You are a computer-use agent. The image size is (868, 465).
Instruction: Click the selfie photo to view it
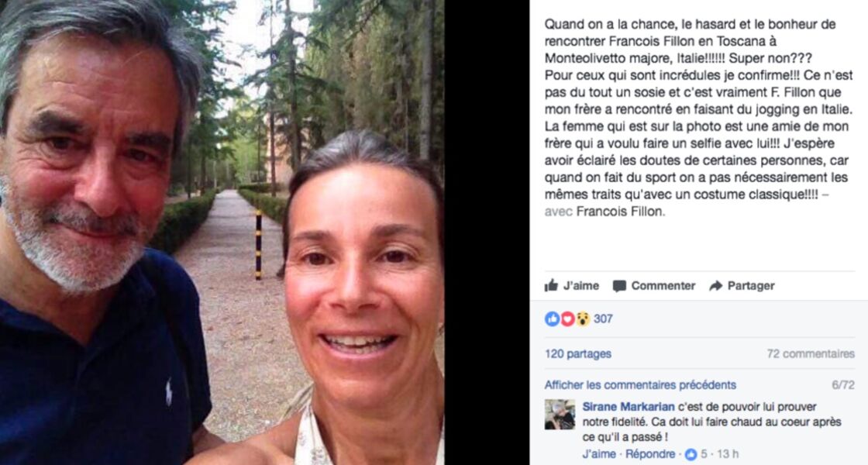[222, 232]
